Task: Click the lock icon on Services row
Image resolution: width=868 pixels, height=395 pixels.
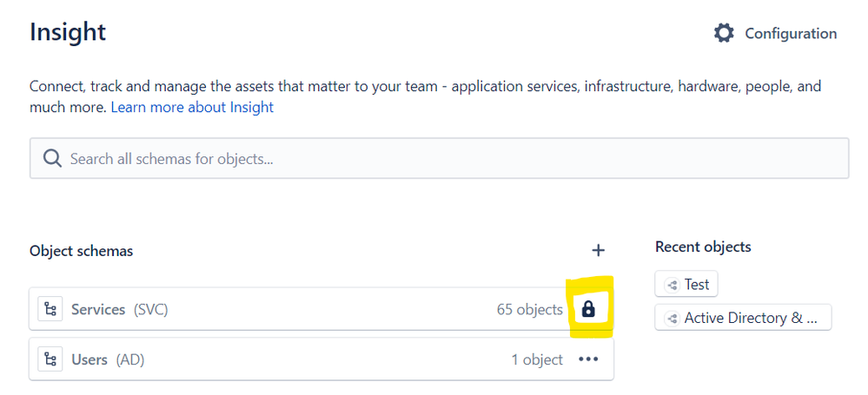Action: click(588, 309)
